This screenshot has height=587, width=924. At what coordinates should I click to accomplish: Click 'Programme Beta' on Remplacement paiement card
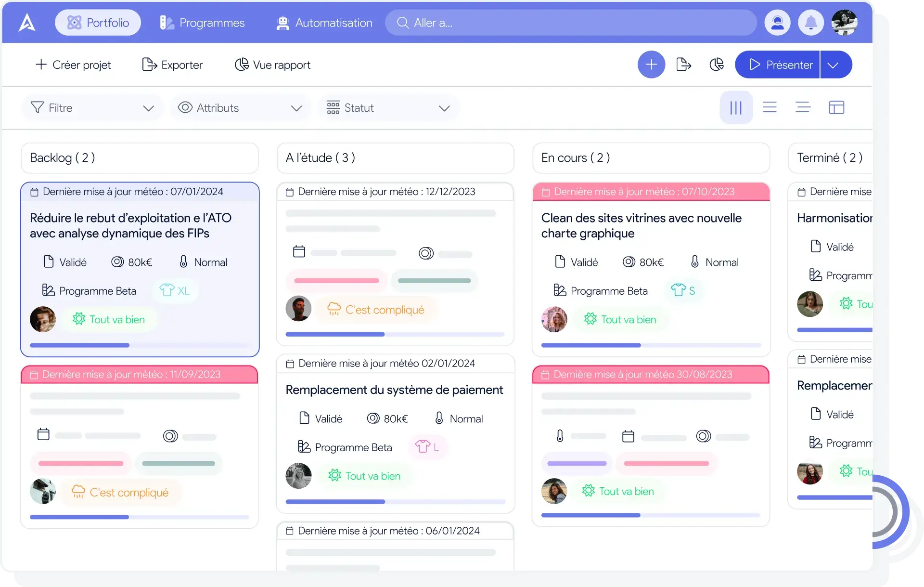click(x=345, y=447)
